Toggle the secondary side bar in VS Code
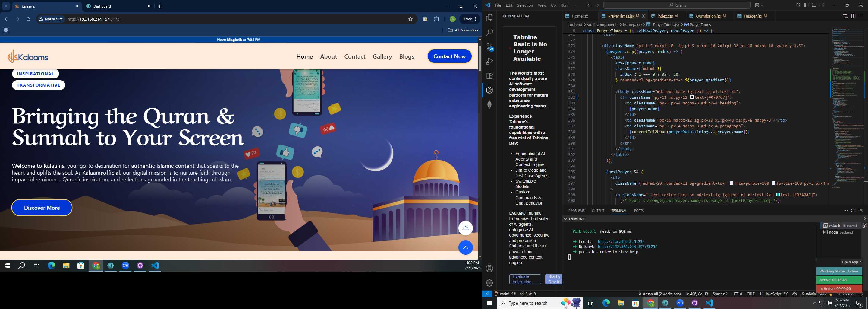The height and width of the screenshot is (309, 868). (822, 5)
